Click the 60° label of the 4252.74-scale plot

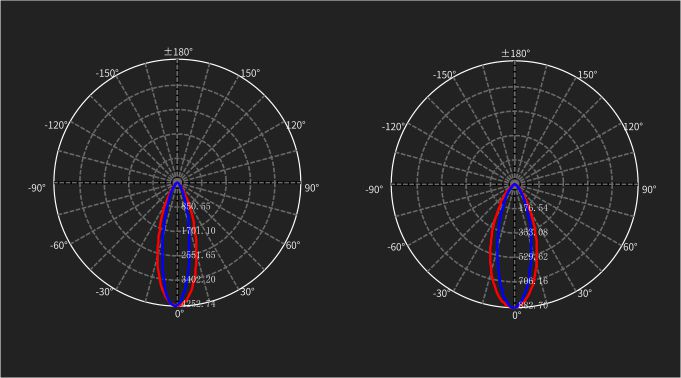[x=293, y=245]
